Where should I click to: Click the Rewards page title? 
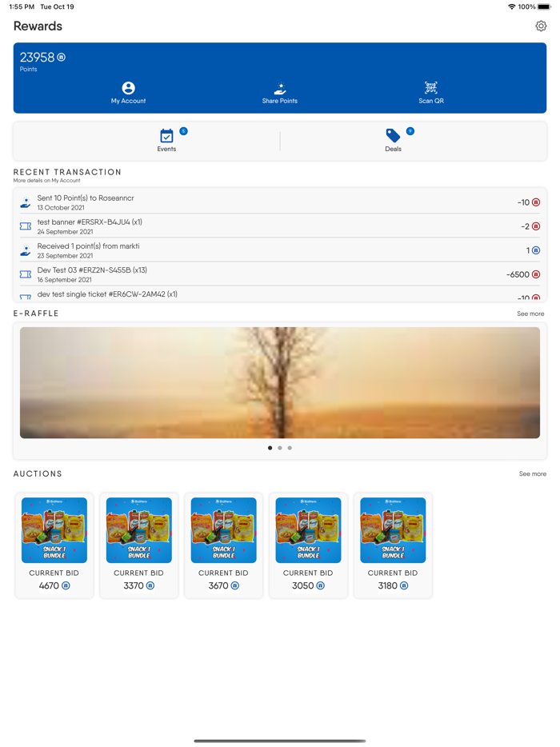pyautogui.click(x=38, y=26)
